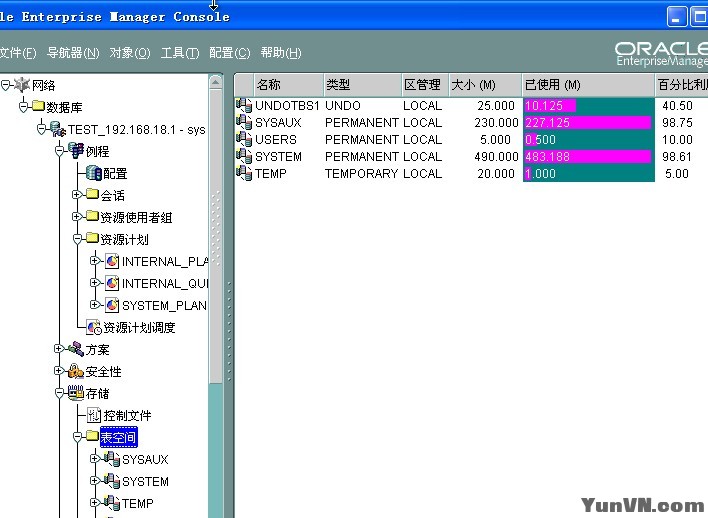This screenshot has height=518, width=708.
Task: Open the 配置(C) menu
Action: click(229, 53)
